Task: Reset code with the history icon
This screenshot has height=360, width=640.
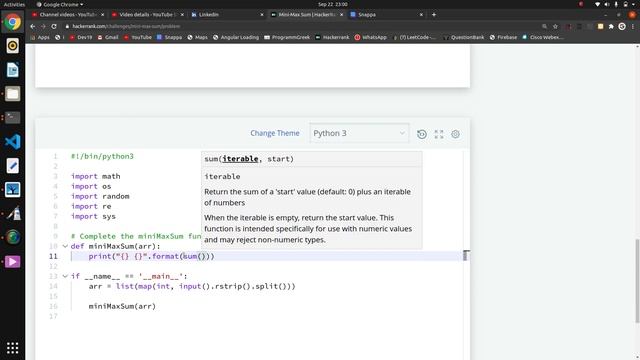Action: [x=422, y=134]
